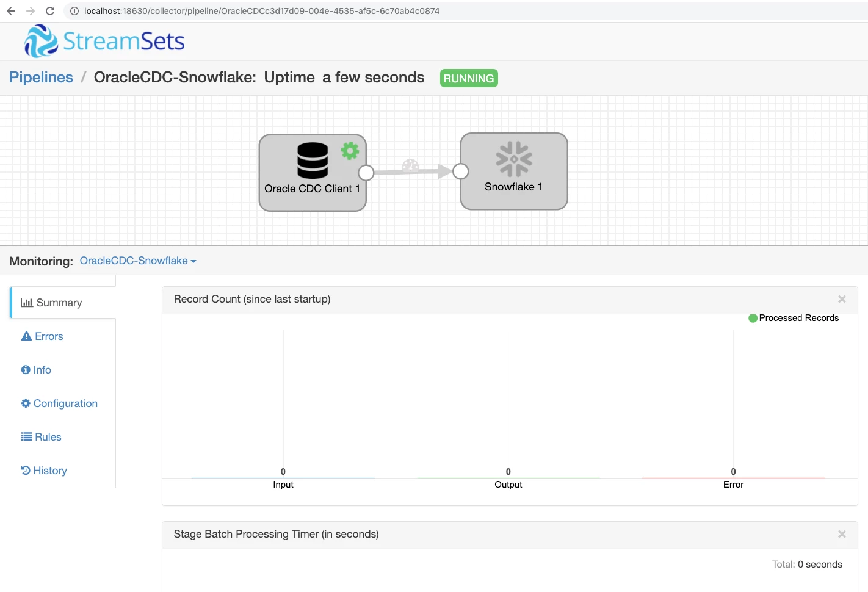Click the Snowflake 1 stage label
Viewport: 868px width, 592px height.
pyautogui.click(x=513, y=187)
